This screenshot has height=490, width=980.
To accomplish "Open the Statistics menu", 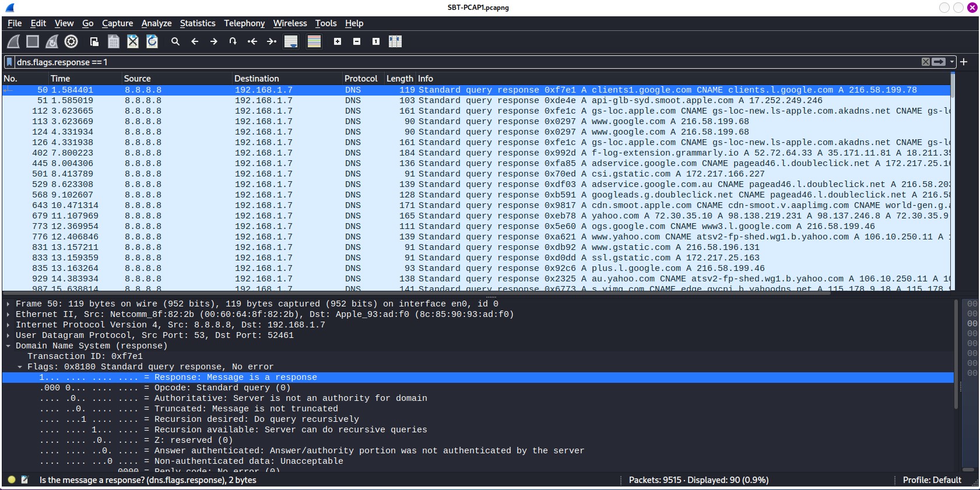I will 197,23.
